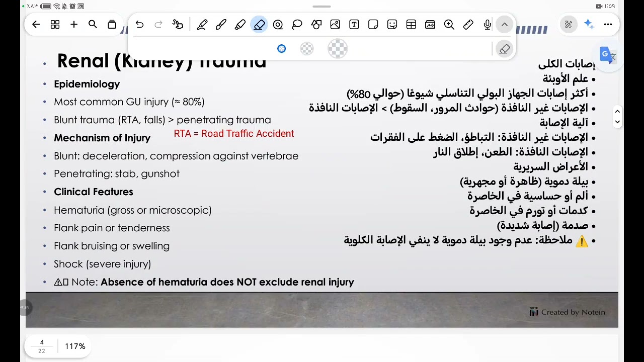Select the text box tool
Viewport: 644px width, 362px height.
[x=354, y=25]
